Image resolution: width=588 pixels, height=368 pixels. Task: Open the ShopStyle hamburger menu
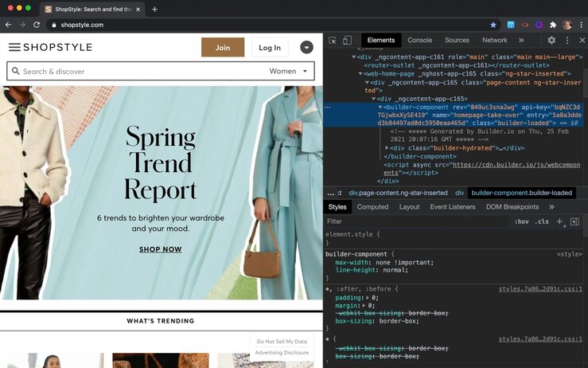click(14, 47)
